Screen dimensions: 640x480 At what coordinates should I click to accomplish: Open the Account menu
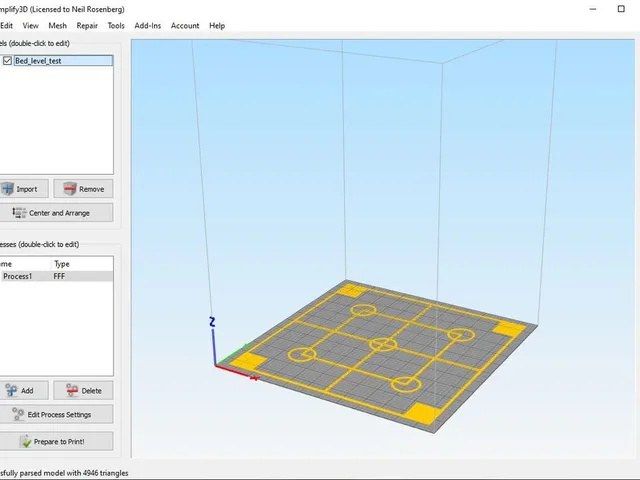[185, 26]
